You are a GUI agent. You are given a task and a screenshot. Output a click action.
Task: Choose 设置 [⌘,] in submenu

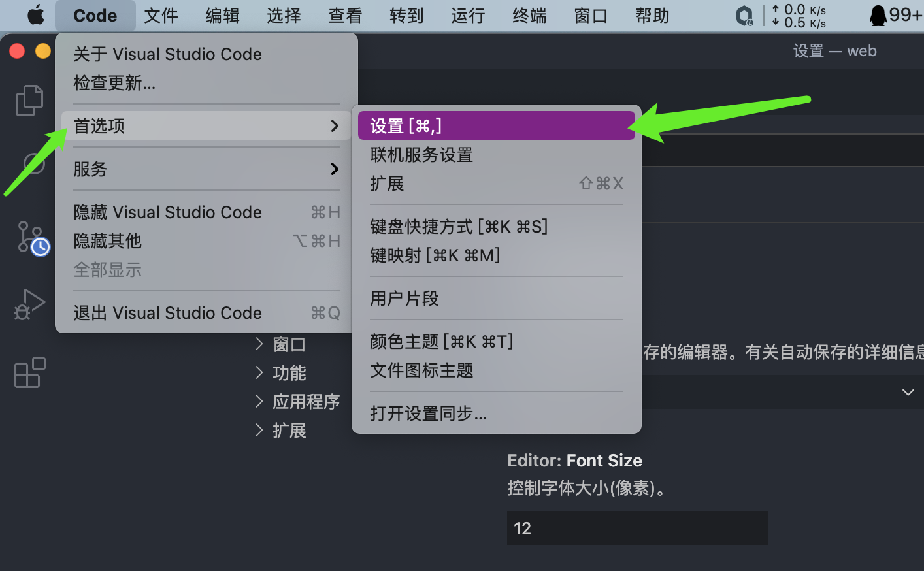[x=497, y=125]
